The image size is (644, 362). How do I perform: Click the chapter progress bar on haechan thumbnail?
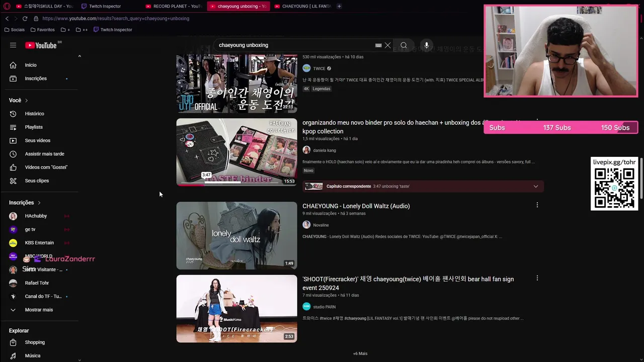236,182
